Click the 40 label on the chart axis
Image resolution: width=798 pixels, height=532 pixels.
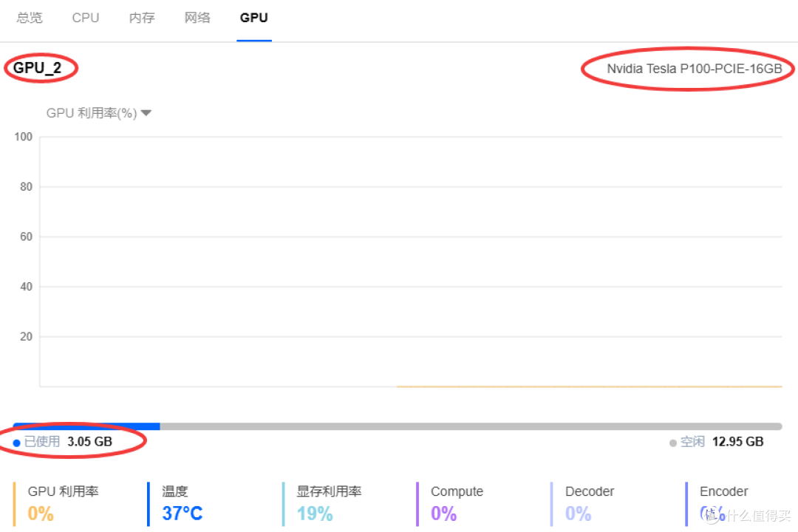[x=26, y=287]
